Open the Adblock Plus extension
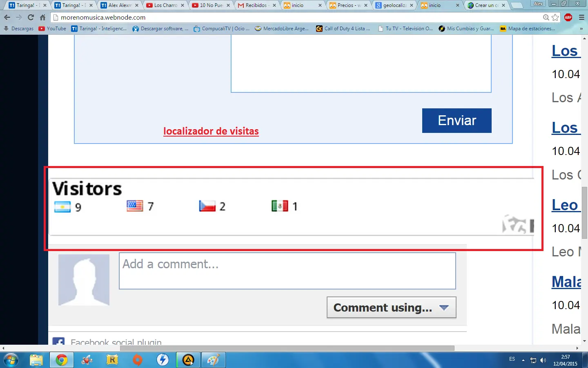Image resolution: width=588 pixels, height=368 pixels. coord(568,18)
